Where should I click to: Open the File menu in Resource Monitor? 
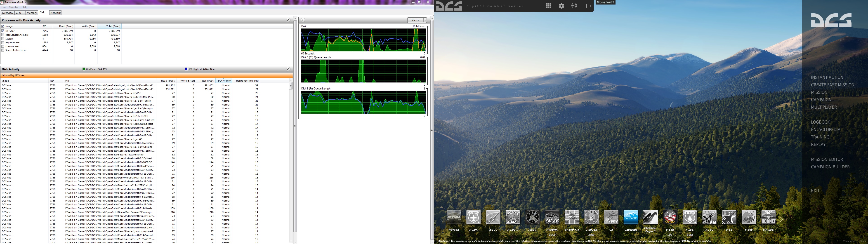point(4,7)
